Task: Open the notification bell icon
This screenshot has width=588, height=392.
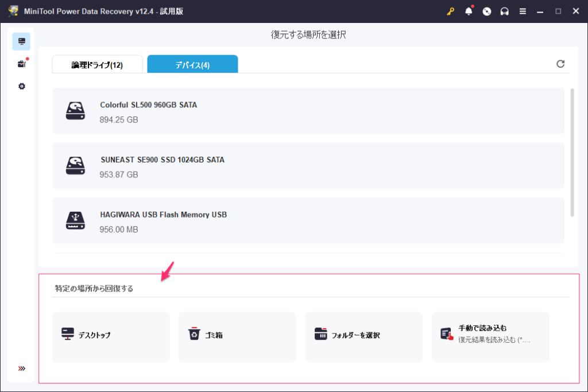Action: 469,11
